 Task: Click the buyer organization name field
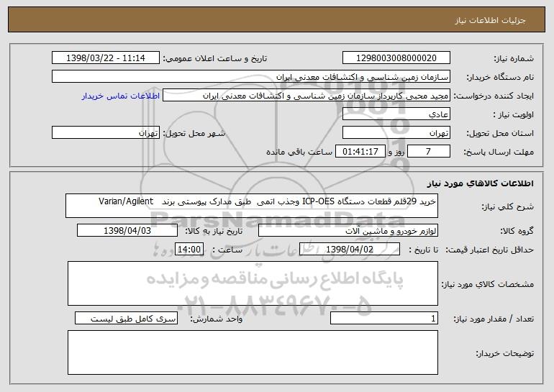(x=251, y=77)
